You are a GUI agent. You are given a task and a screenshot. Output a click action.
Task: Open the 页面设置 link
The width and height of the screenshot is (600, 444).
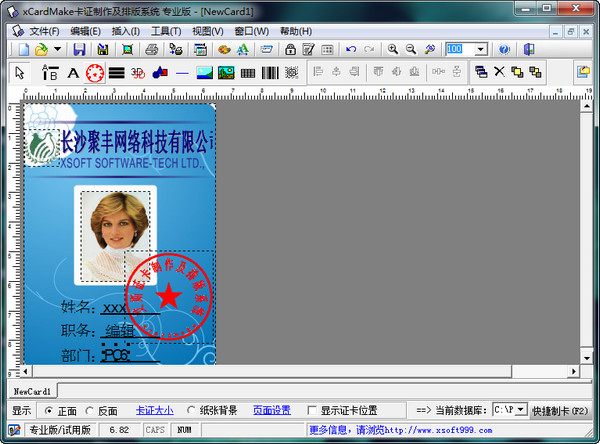pos(272,410)
